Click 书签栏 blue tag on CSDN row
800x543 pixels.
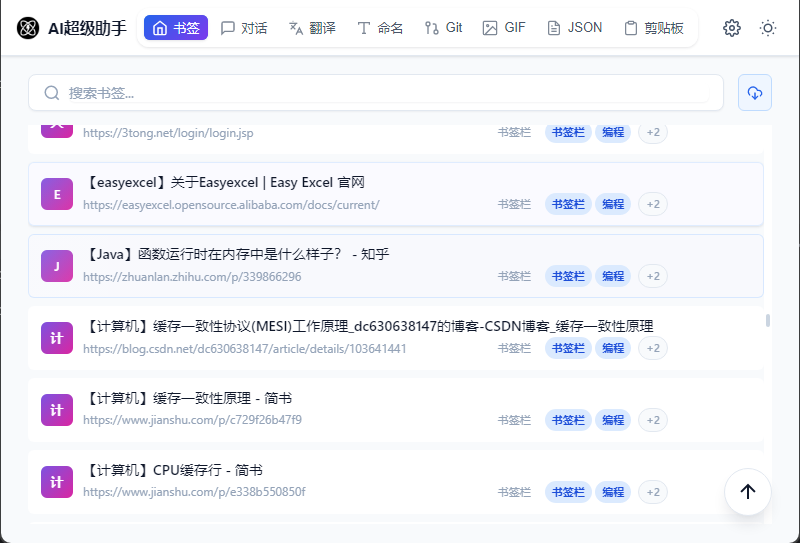[568, 348]
